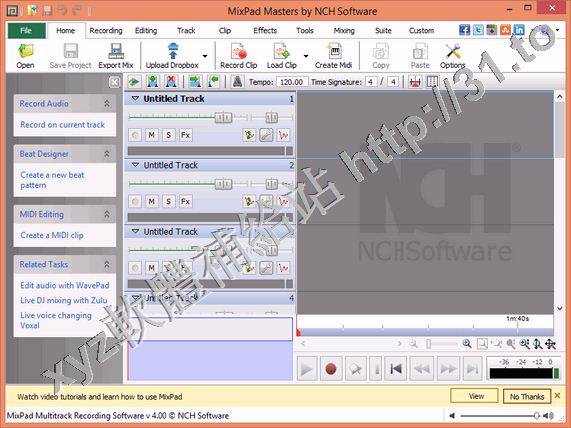Click the No Thanks button

coord(527,396)
